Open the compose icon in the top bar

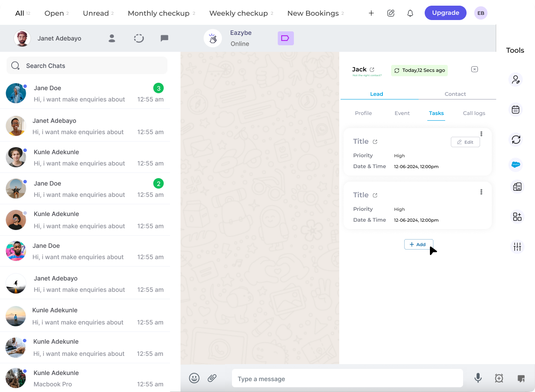click(391, 13)
